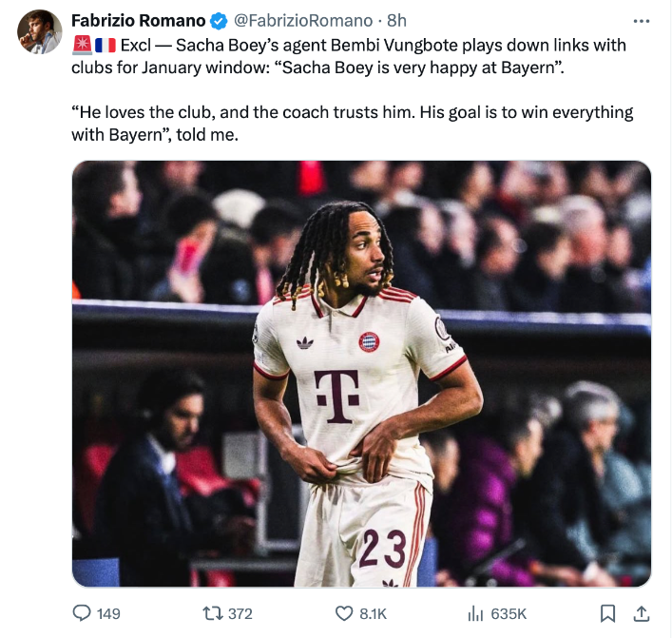This screenshot has width=672, height=638.
Task: Share the tweet via upload arrow icon
Action: coord(642,613)
